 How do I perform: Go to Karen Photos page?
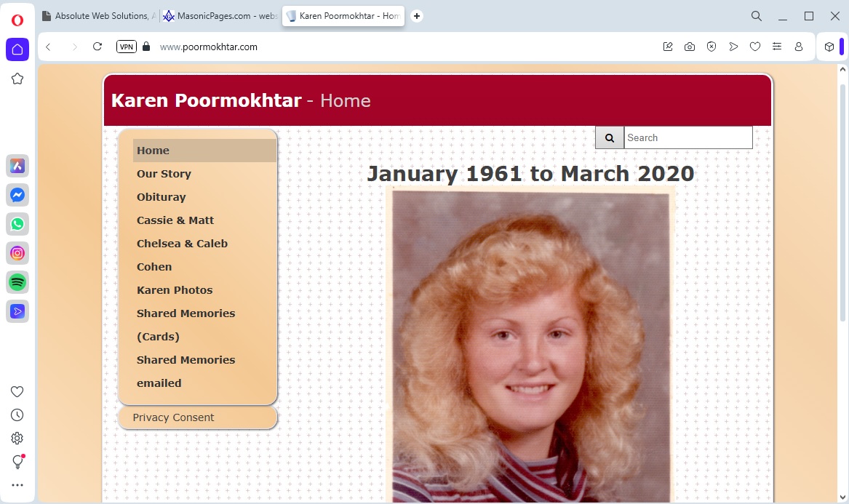pos(175,290)
